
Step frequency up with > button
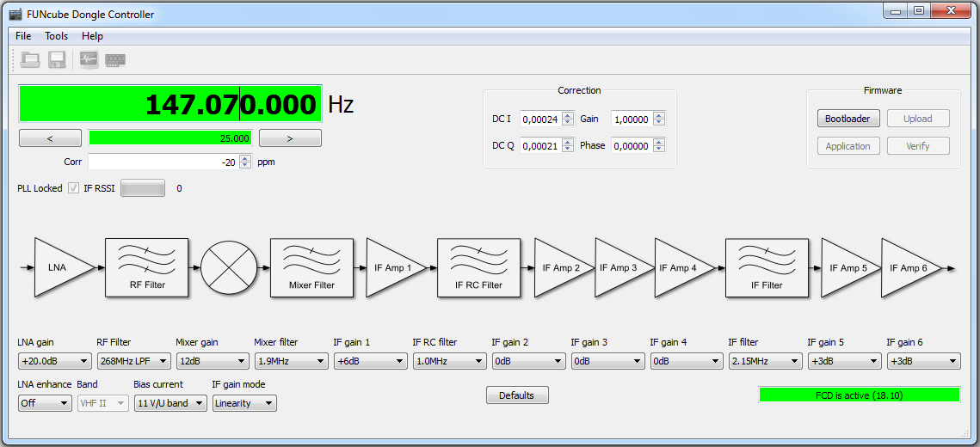point(290,138)
